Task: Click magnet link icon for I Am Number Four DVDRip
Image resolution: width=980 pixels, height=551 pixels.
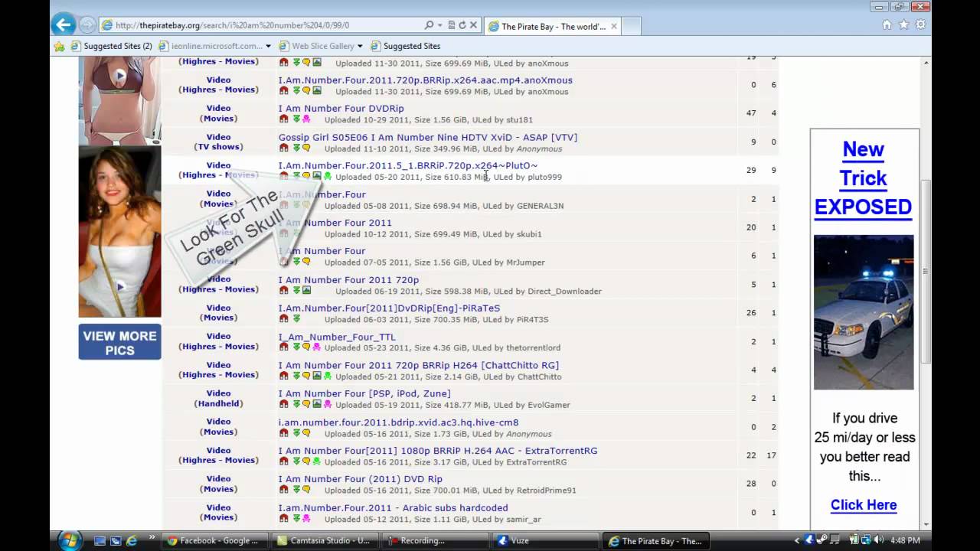Action: tap(284, 120)
